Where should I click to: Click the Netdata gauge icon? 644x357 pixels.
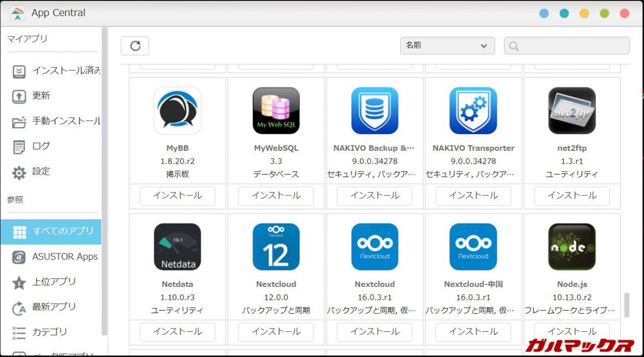pyautogui.click(x=177, y=247)
